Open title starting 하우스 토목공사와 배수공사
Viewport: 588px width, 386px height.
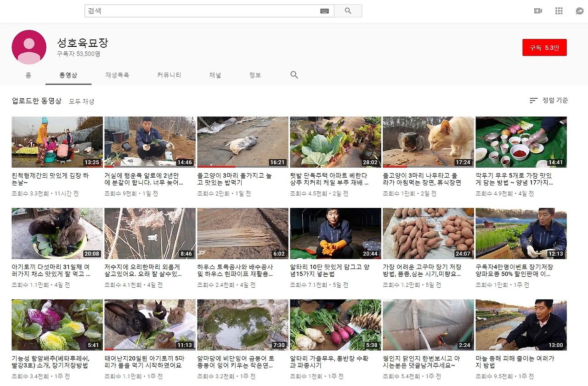pyautogui.click(x=235, y=270)
